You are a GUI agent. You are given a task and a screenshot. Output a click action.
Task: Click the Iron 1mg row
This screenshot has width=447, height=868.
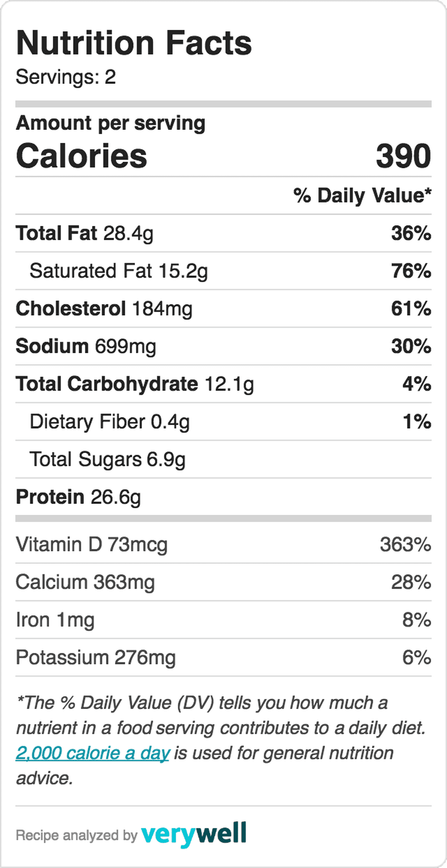pyautogui.click(x=223, y=620)
